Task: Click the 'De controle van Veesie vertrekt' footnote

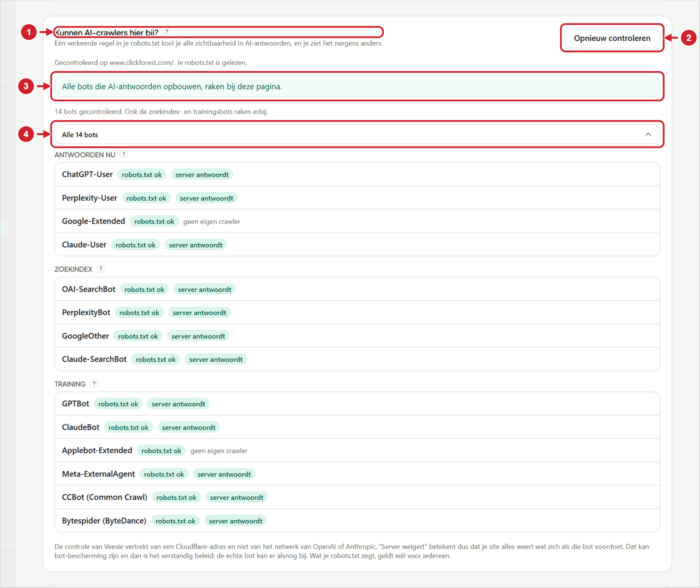Action: click(352, 551)
